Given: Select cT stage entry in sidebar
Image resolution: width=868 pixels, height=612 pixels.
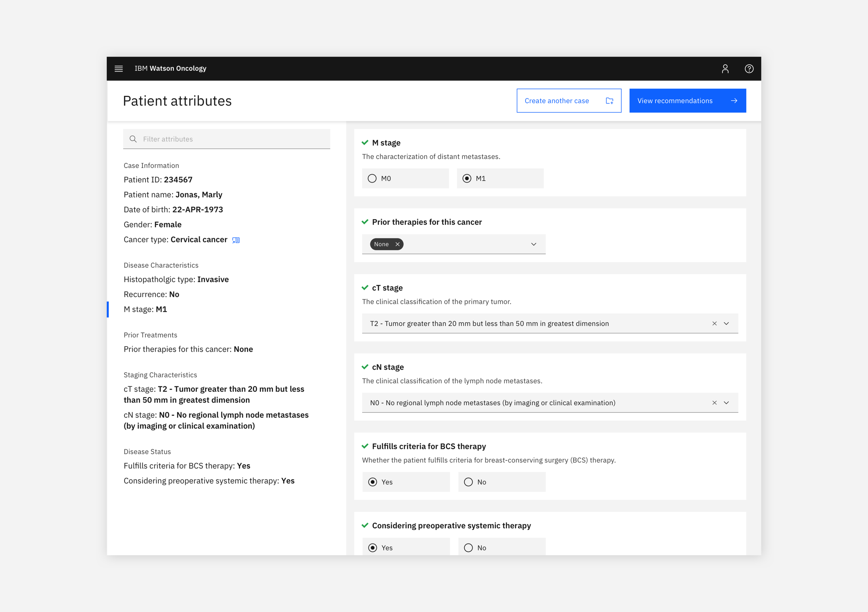Looking at the screenshot, I should (x=214, y=395).
